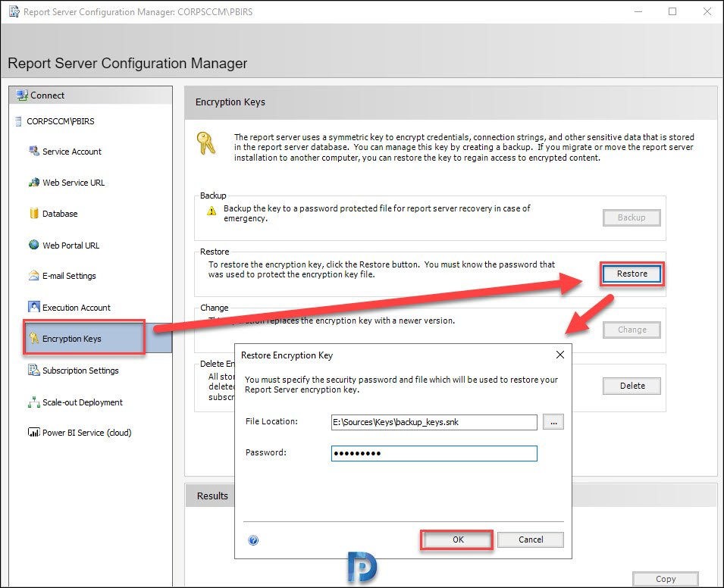Click the Scale-out Deployment icon

coord(33,402)
